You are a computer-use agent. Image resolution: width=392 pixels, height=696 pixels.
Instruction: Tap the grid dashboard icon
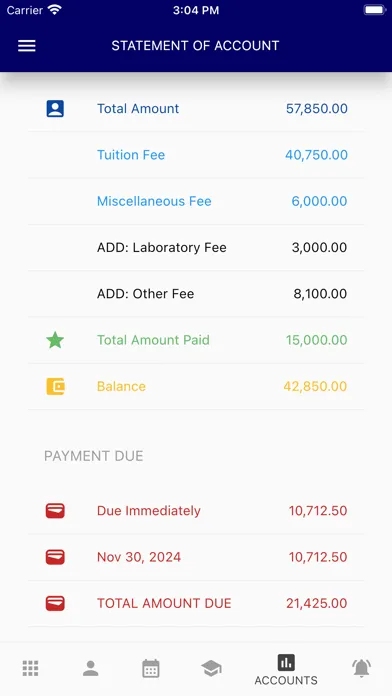[30, 668]
